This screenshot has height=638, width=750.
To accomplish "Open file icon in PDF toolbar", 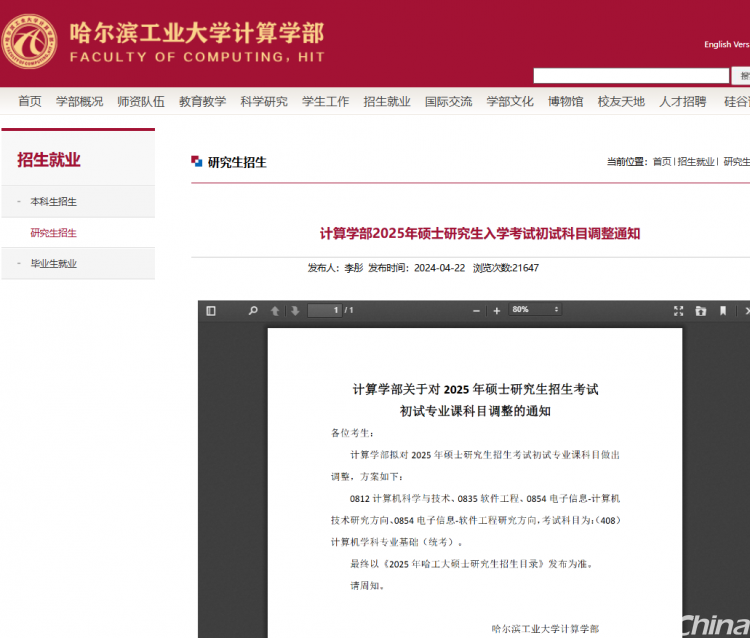I will coord(701,311).
